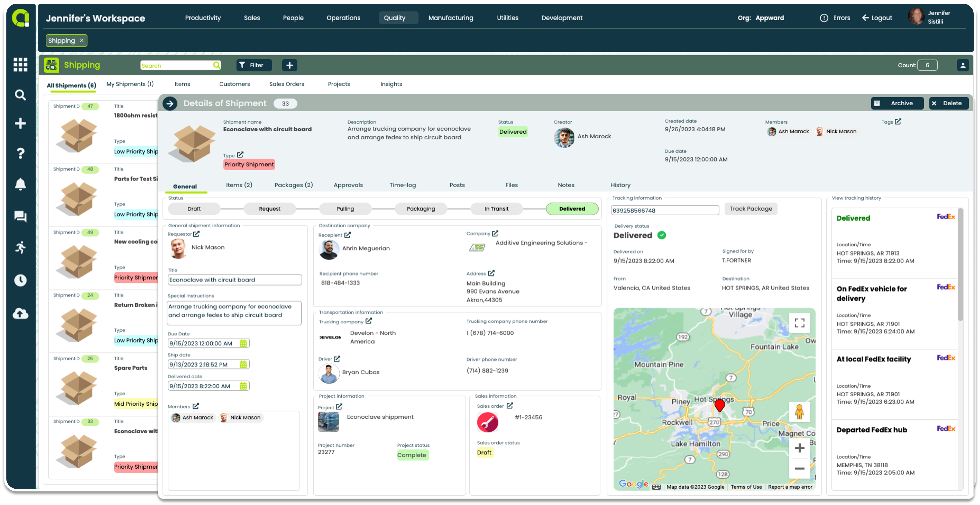Click the Title field Econoclave with circuit board

coord(235,280)
